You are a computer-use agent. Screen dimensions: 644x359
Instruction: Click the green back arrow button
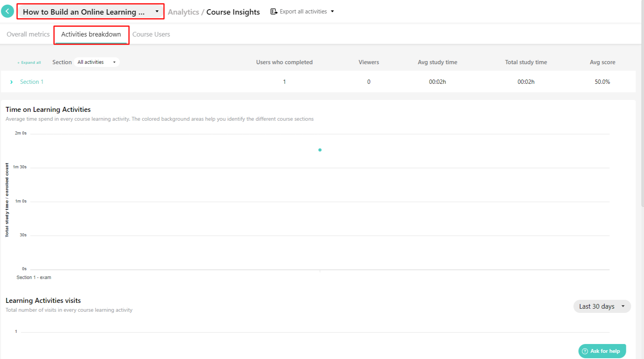pos(7,11)
